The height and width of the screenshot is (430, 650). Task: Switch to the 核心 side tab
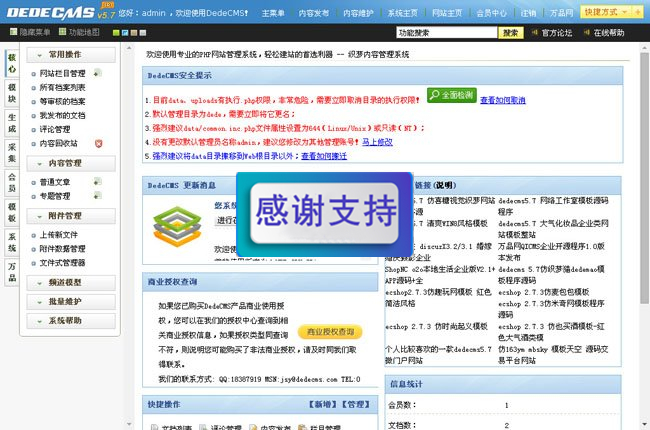pyautogui.click(x=12, y=63)
